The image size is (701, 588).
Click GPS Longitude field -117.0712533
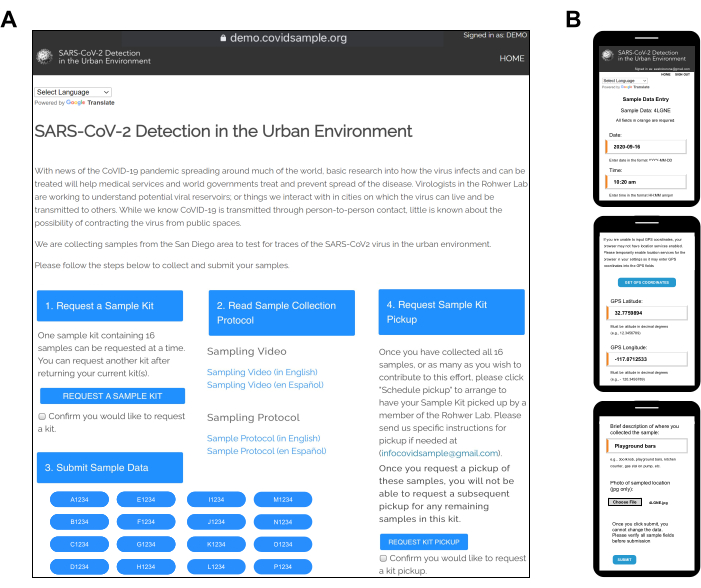pyautogui.click(x=647, y=359)
